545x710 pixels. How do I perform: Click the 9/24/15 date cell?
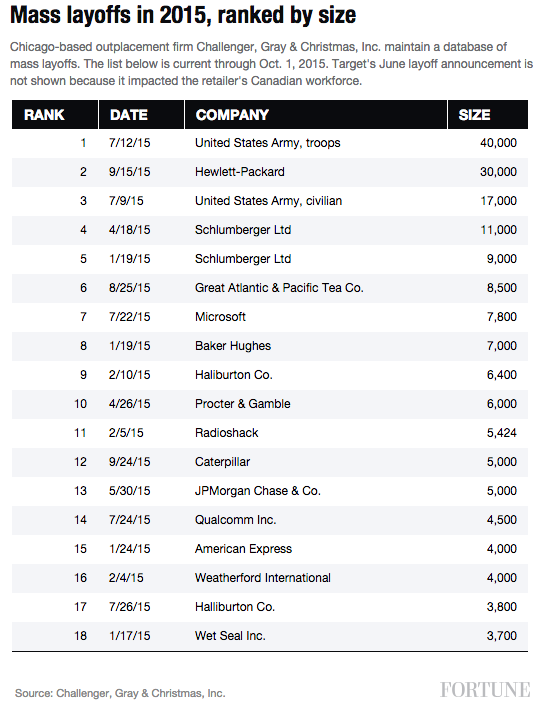129,462
